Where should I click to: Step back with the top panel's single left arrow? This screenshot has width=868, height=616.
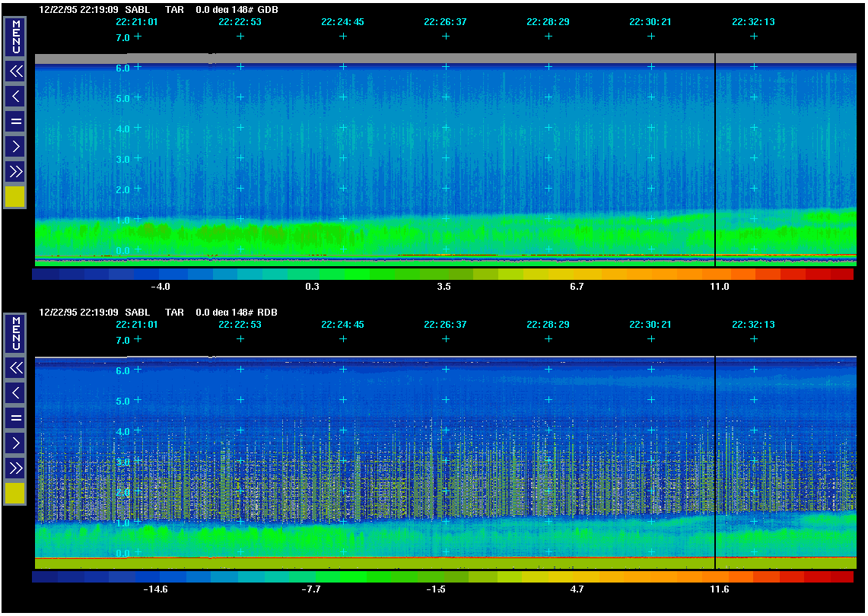coord(15,96)
